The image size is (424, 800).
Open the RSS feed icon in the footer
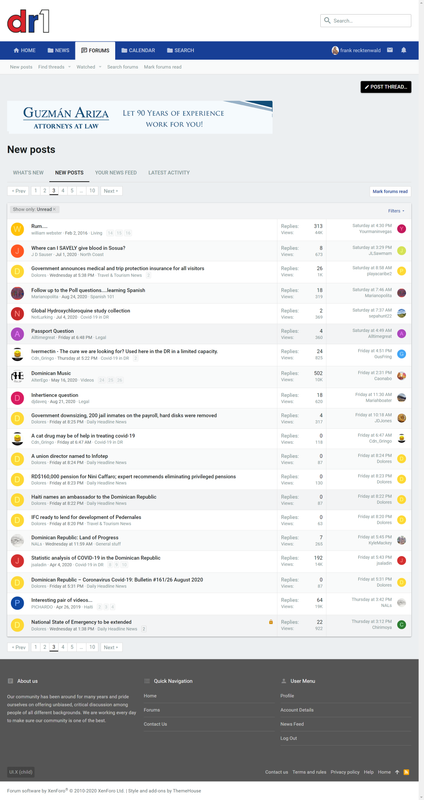click(407, 772)
